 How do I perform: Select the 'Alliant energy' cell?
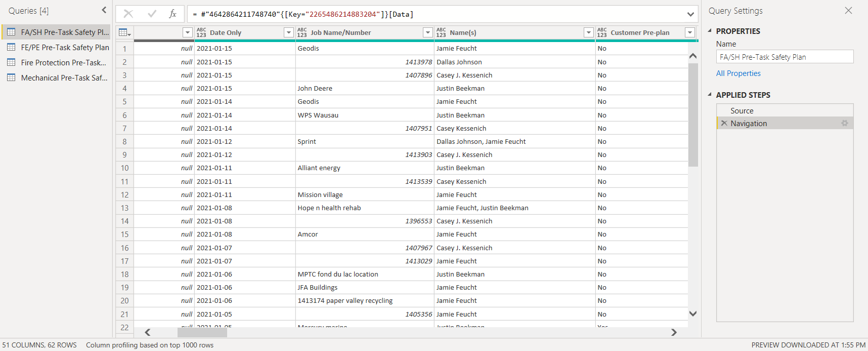[x=365, y=168]
